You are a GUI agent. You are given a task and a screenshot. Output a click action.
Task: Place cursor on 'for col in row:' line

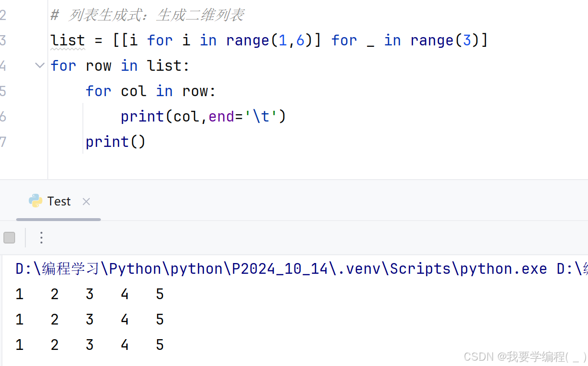[x=151, y=91]
